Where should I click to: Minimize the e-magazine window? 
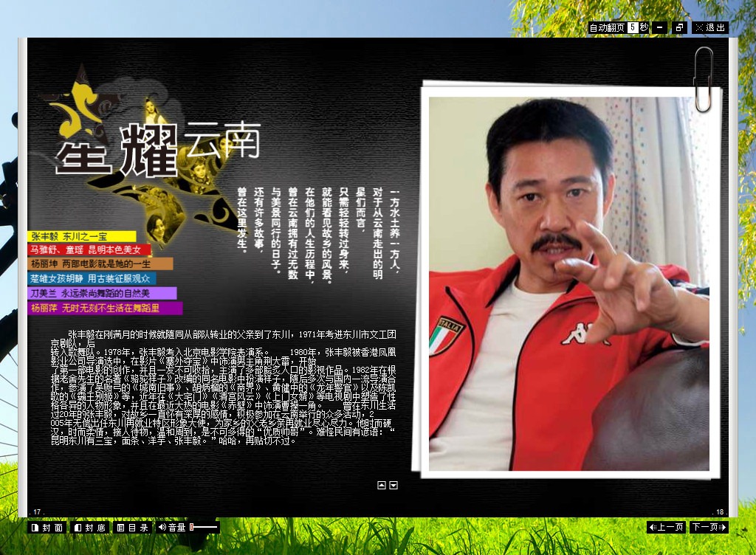(x=659, y=27)
